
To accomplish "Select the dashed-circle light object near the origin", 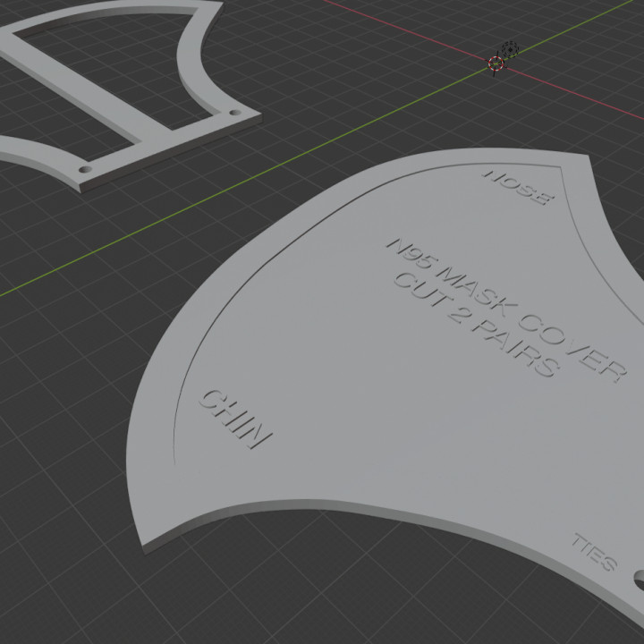I will point(509,48).
